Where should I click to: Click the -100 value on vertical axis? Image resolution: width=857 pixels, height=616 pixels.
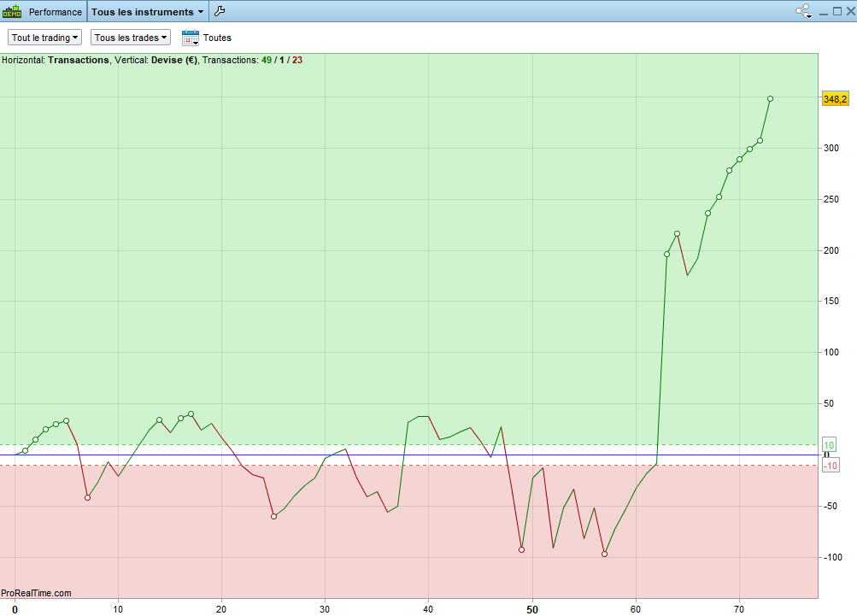pos(833,557)
